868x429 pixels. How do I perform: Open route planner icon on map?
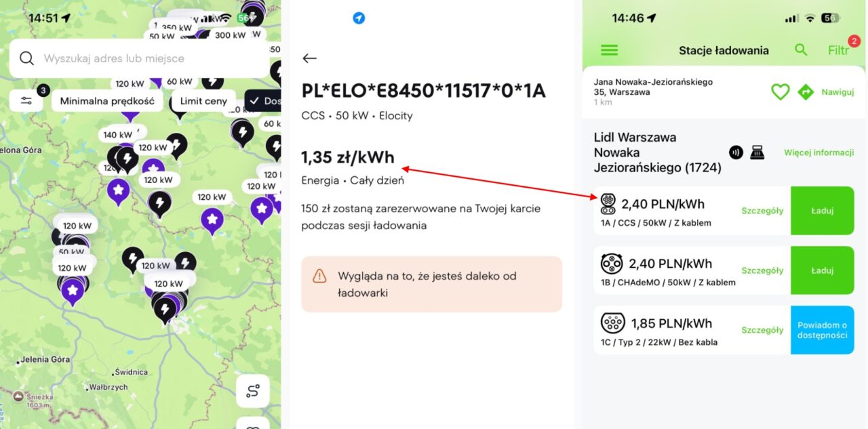tap(253, 391)
